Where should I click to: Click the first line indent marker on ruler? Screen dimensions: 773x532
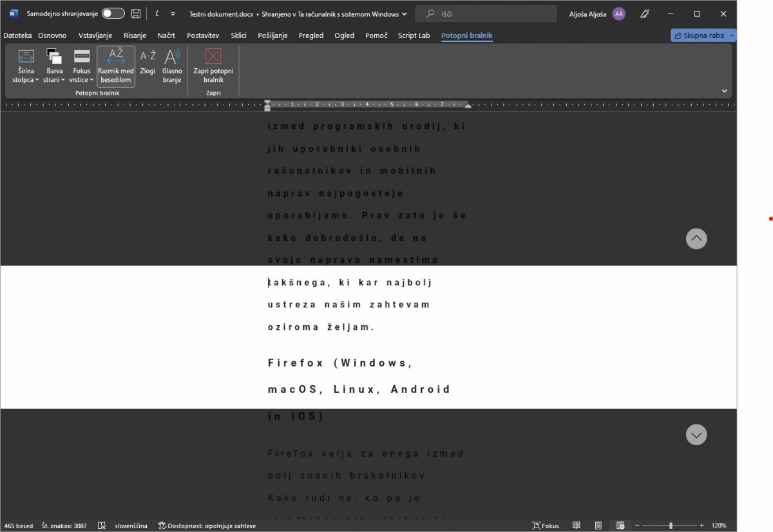pyautogui.click(x=267, y=102)
